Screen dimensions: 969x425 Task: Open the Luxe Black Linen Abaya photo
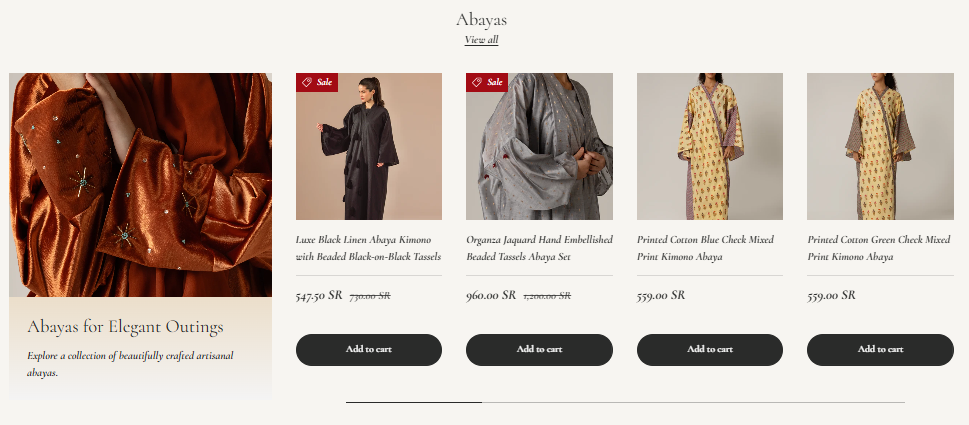pos(369,147)
